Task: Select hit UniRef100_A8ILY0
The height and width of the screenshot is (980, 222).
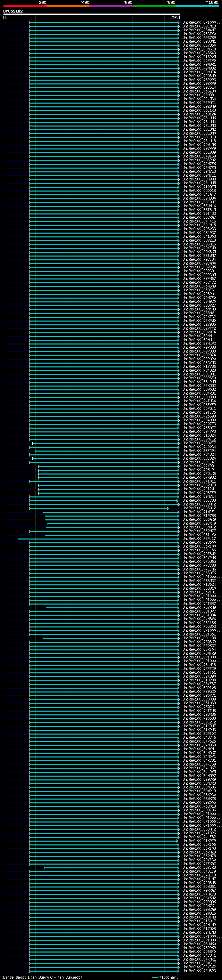Action: 199,535
